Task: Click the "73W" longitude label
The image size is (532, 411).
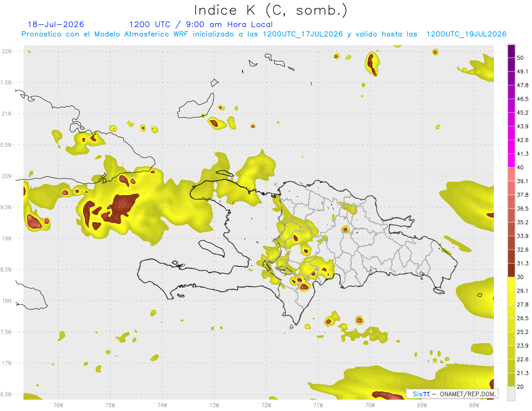Action: 214,405
